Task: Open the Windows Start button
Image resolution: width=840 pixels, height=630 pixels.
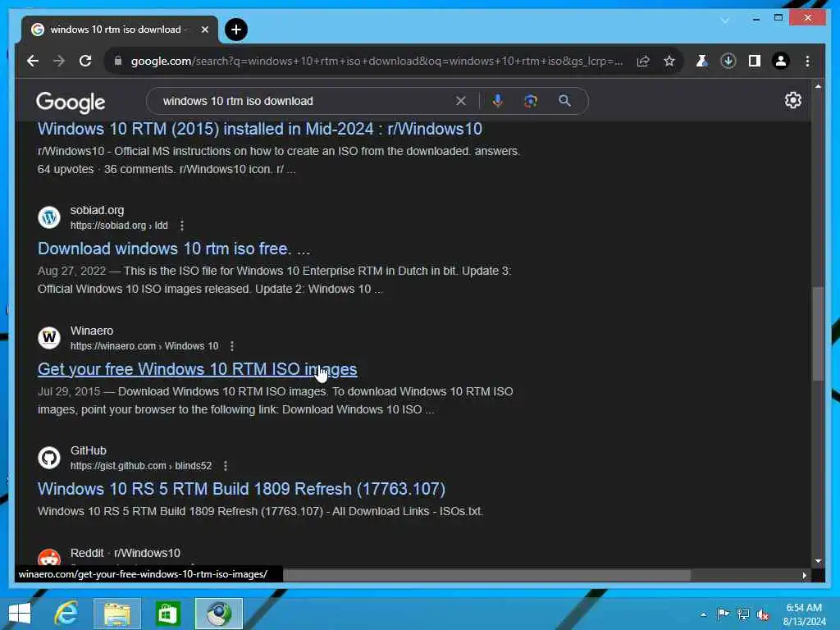Action: click(20, 614)
